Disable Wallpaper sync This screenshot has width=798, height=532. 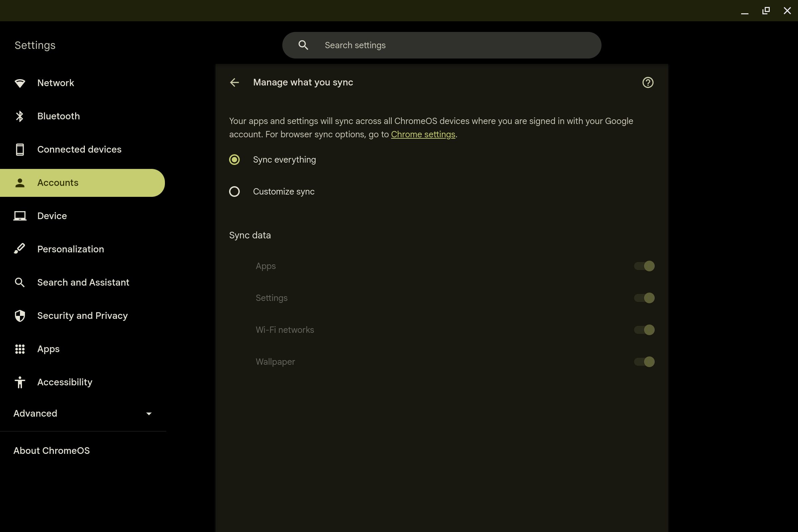(x=644, y=362)
